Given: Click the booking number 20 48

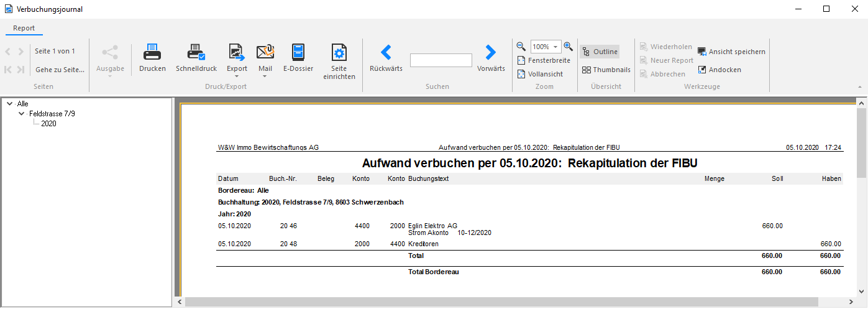Looking at the screenshot, I should point(288,244).
